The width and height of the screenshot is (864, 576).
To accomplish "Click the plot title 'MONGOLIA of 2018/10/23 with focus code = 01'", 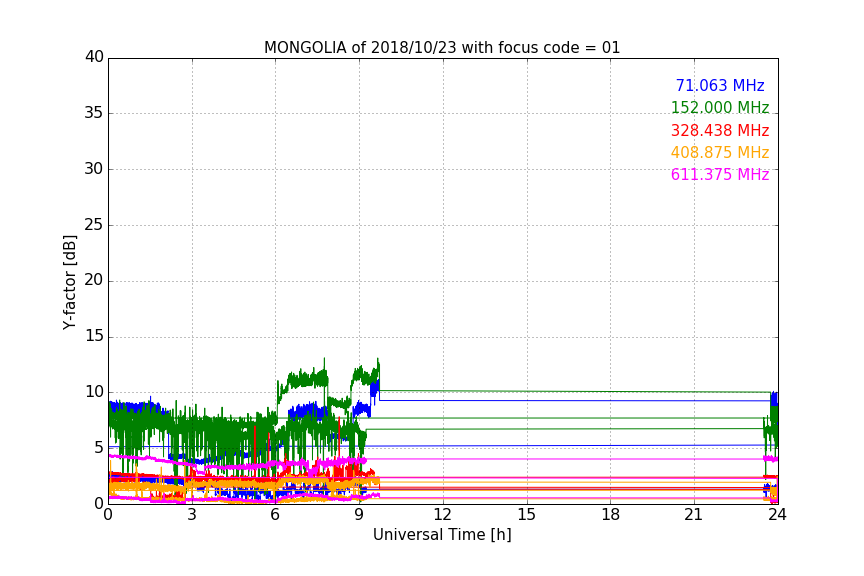I will [442, 48].
